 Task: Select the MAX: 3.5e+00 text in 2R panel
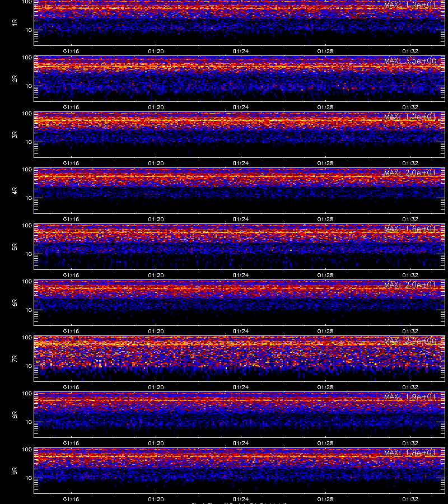click(410, 60)
